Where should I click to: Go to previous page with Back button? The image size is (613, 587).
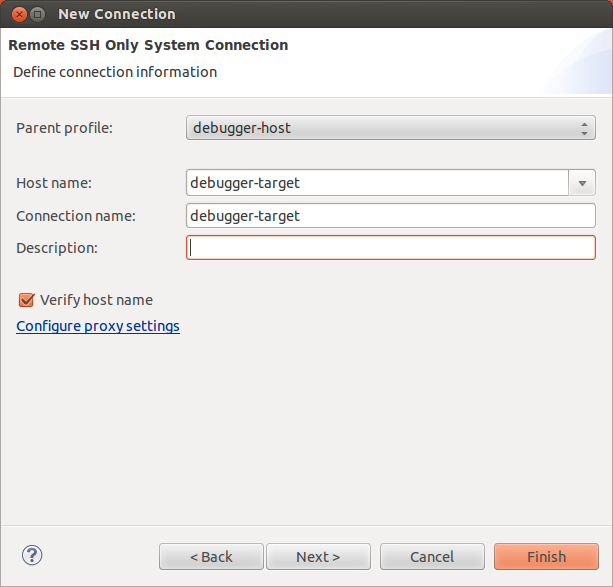211,557
